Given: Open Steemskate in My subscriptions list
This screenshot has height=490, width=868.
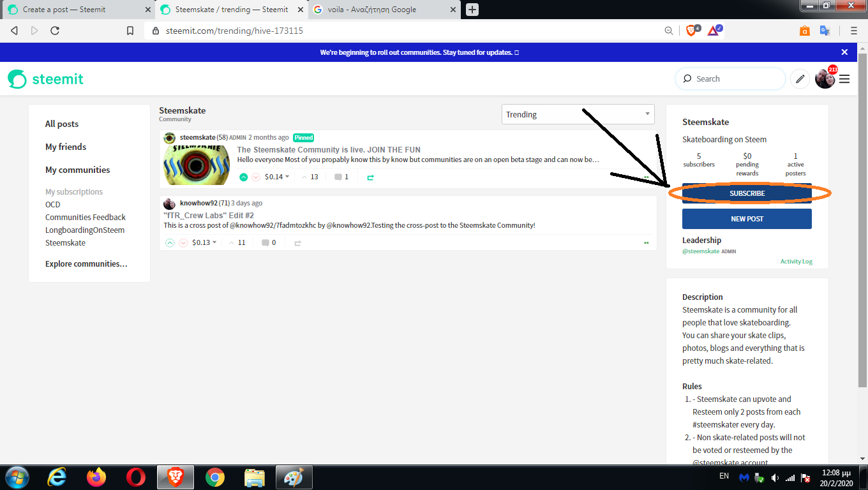Looking at the screenshot, I should [65, 242].
